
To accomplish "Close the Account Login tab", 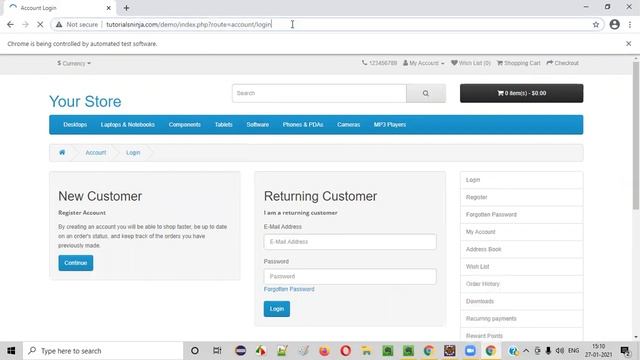I will pos(109,8).
